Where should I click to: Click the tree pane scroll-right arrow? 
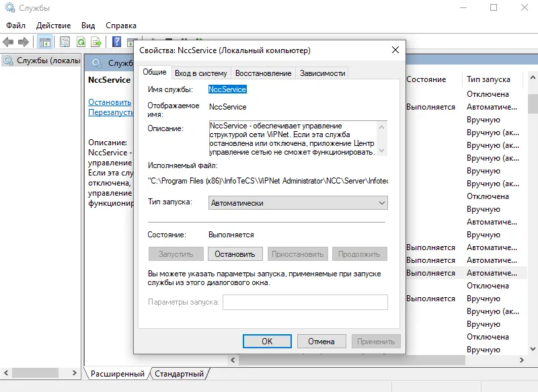click(75, 373)
